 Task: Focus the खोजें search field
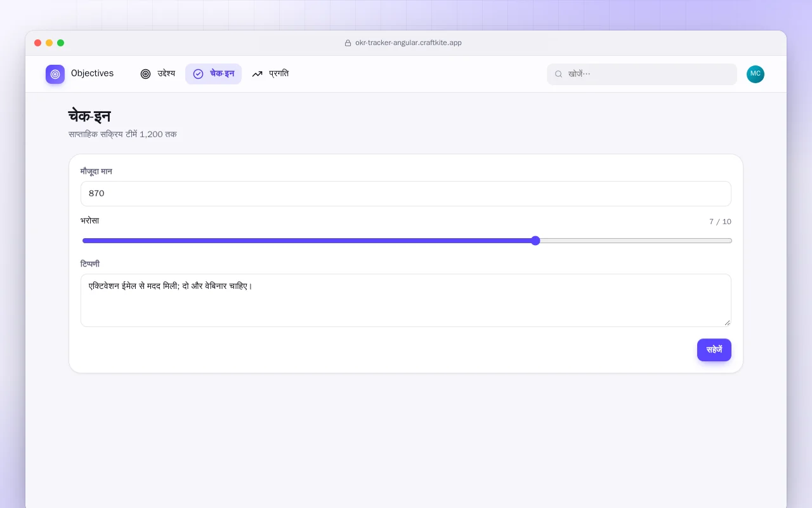point(642,74)
